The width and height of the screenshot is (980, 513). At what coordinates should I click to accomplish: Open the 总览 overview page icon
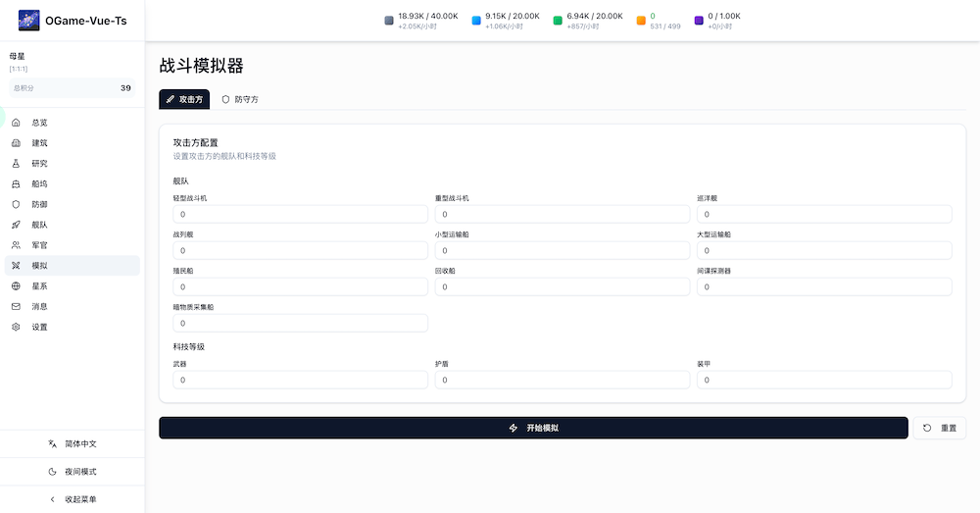(16, 123)
